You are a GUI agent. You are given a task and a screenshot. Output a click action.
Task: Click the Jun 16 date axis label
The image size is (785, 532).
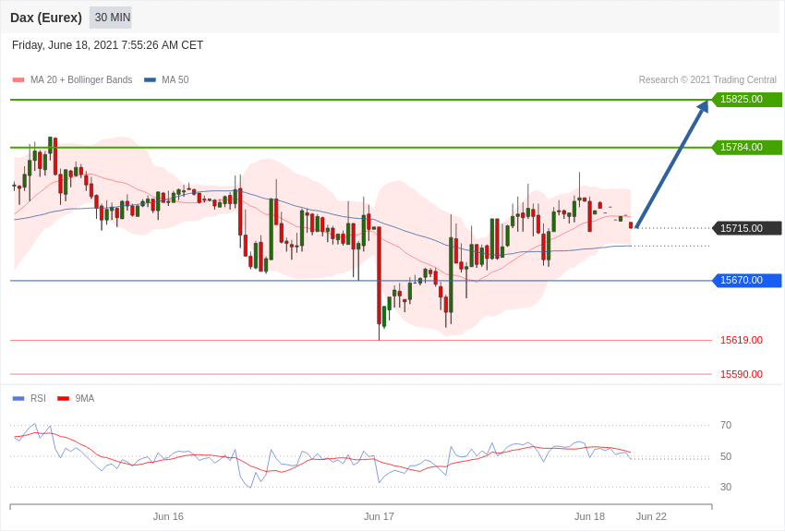(x=168, y=516)
